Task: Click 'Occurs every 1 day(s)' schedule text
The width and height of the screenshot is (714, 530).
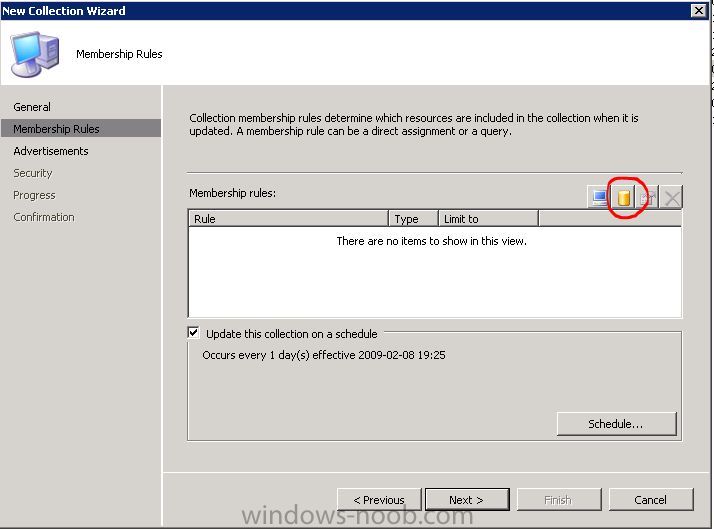Action: (324, 355)
